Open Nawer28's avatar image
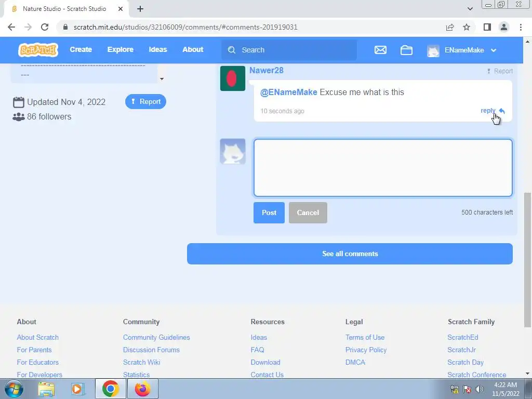This screenshot has height=399, width=532. [232, 78]
